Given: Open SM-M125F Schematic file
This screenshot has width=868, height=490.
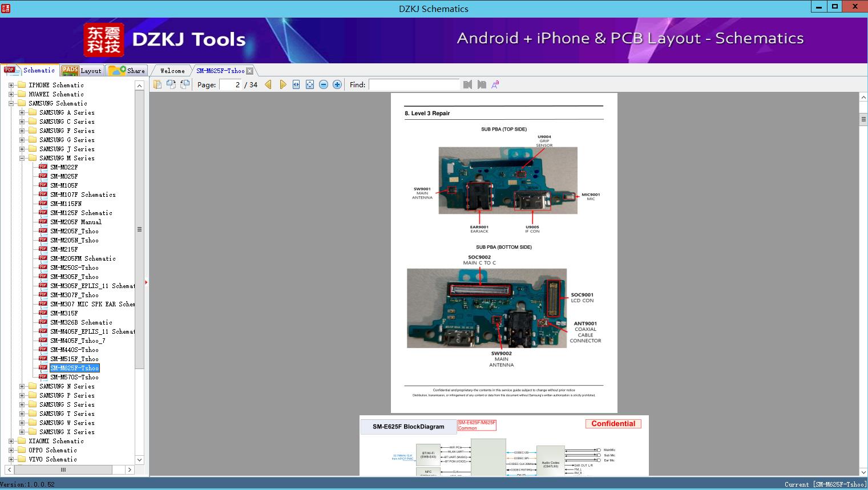Looking at the screenshot, I should pyautogui.click(x=81, y=213).
